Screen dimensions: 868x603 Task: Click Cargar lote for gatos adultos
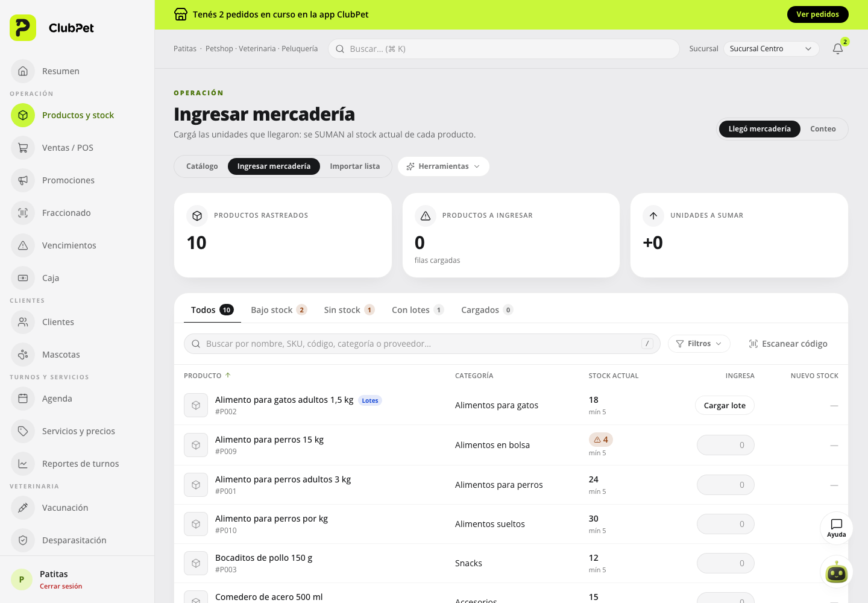click(725, 405)
